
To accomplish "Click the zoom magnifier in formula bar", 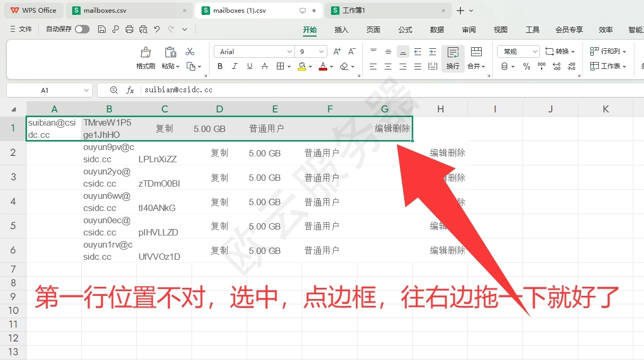I will [x=114, y=90].
